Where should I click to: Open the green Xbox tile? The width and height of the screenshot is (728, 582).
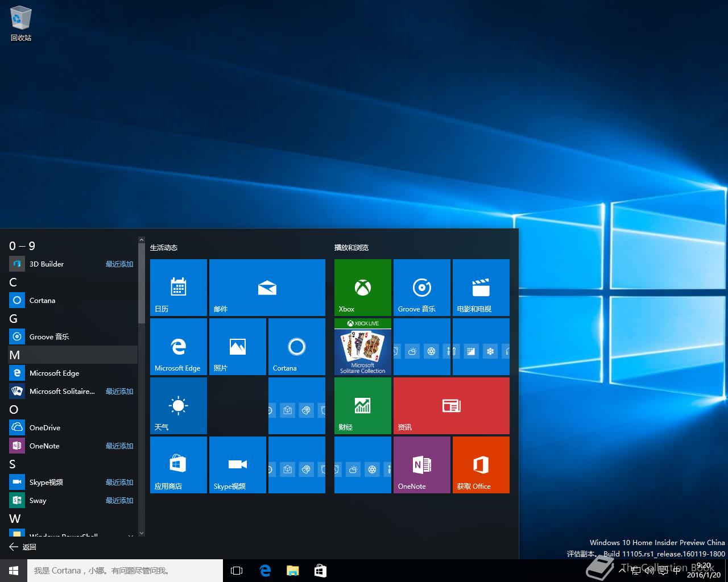363,288
